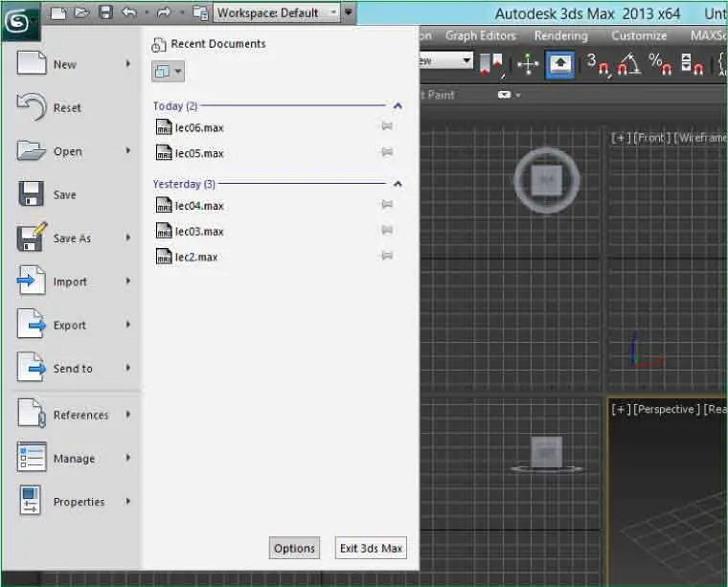The image size is (728, 587).
Task: Pin lec06.max to recent list
Action: [387, 125]
